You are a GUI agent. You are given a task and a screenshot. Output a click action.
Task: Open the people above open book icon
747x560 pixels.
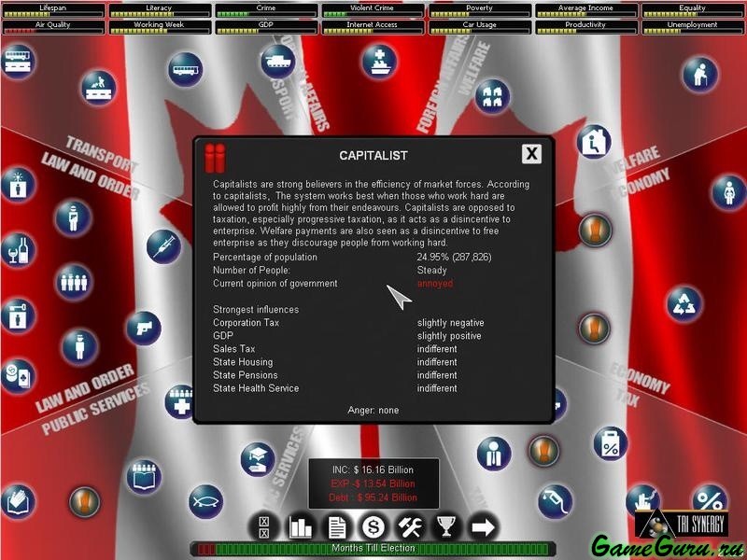coord(144,477)
